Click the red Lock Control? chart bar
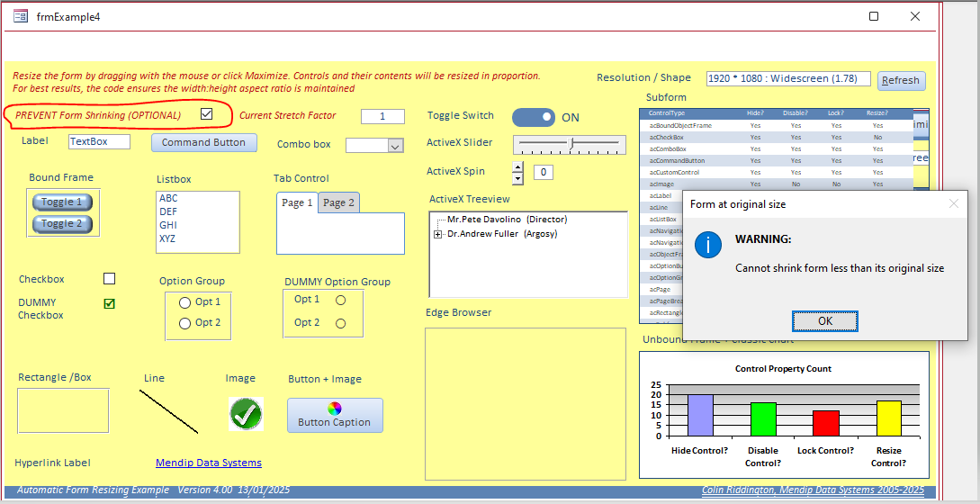The height and width of the screenshot is (504, 980). [826, 423]
